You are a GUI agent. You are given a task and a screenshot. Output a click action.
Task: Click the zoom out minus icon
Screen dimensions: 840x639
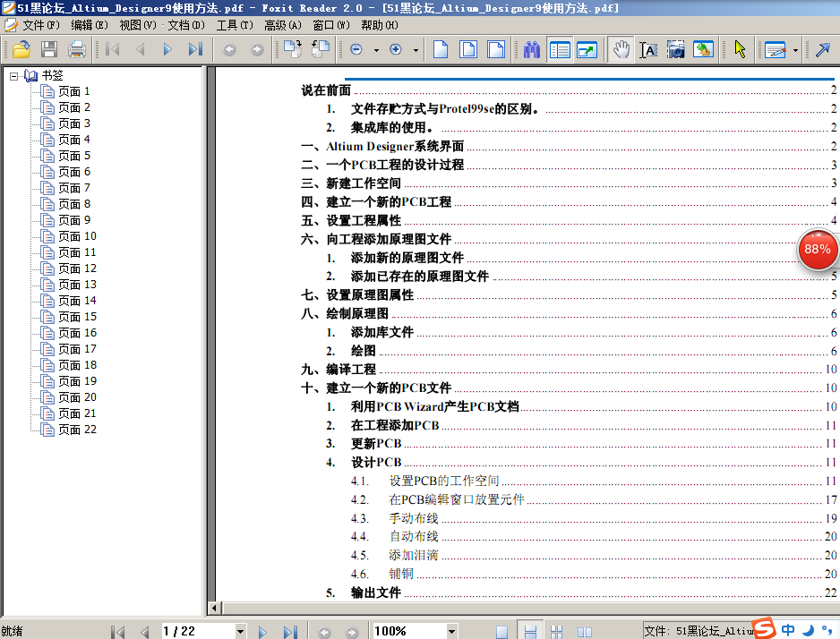pos(356,50)
